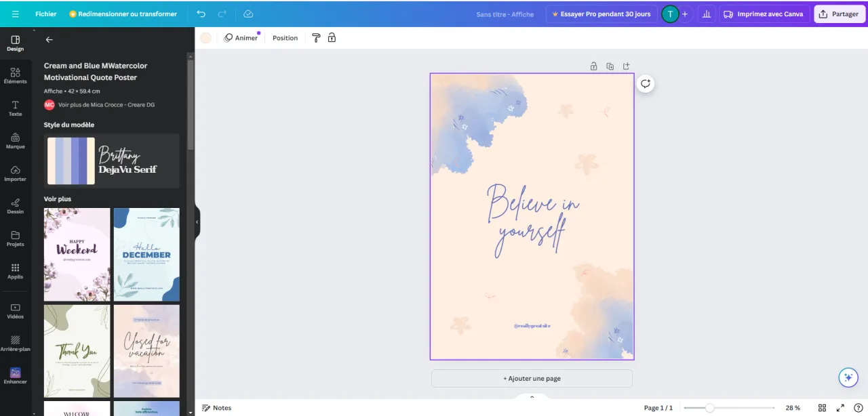
Task: Select the Happy Weekend template thumbnail
Action: click(77, 254)
